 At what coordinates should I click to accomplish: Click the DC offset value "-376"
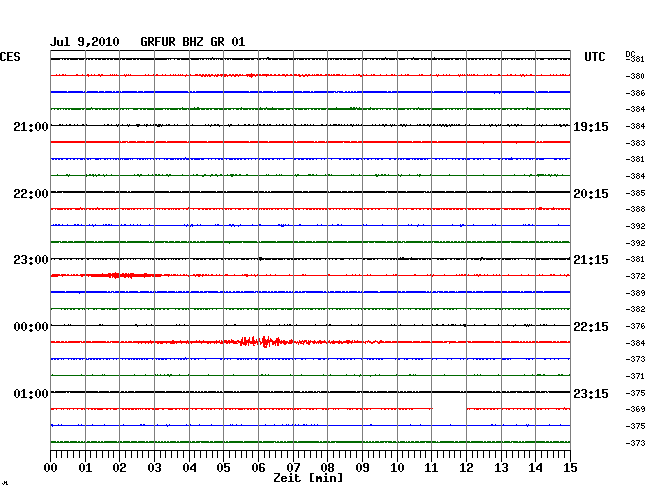coord(635,326)
